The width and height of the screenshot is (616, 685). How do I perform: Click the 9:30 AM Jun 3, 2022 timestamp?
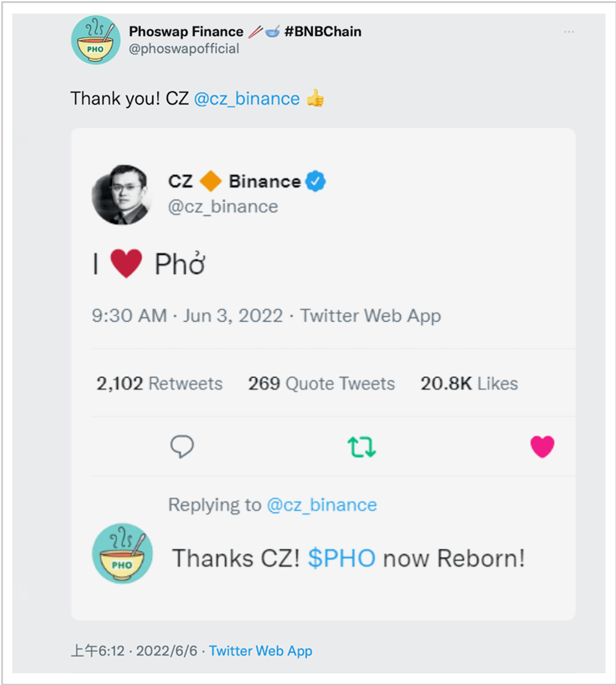[187, 316]
